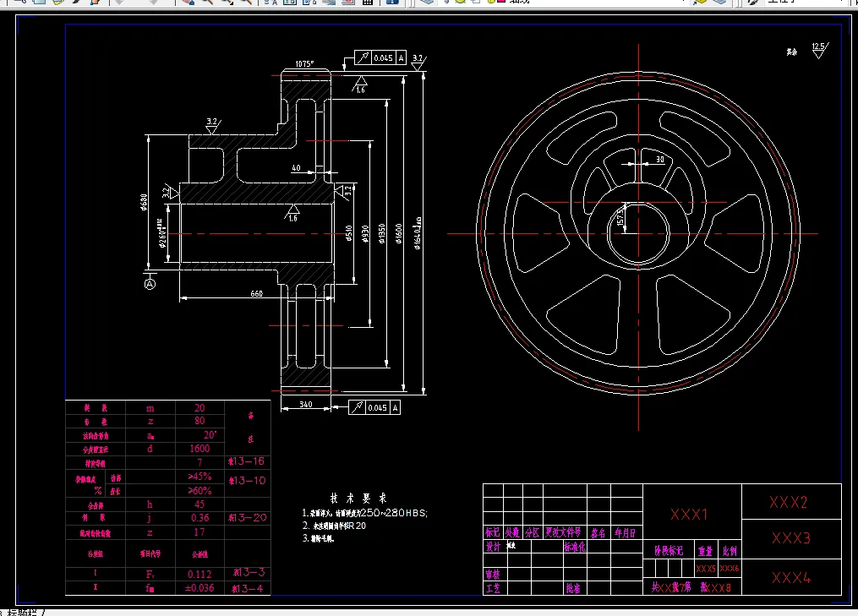
Task: Click the R20 fillet requirement line
Action: click(x=335, y=526)
